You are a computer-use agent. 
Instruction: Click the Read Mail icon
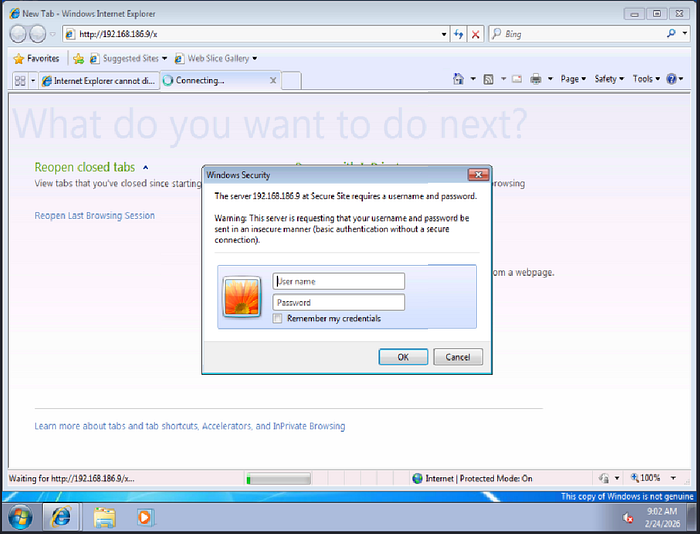click(x=517, y=79)
